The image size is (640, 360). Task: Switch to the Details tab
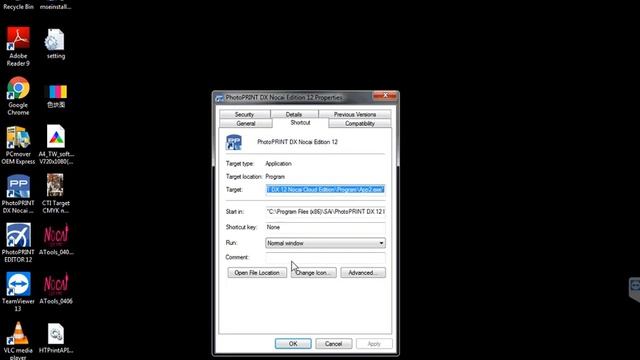pyautogui.click(x=294, y=114)
